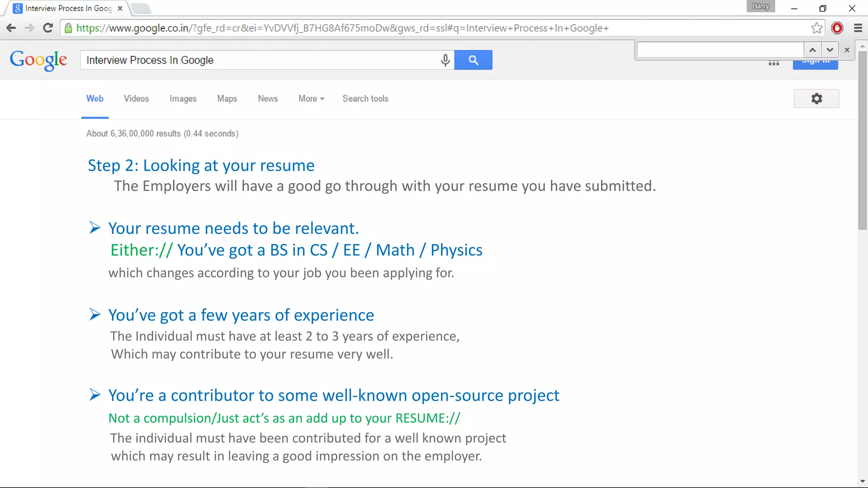The height and width of the screenshot is (488, 868).
Task: Click the browser forward arrow
Action: [x=29, y=28]
